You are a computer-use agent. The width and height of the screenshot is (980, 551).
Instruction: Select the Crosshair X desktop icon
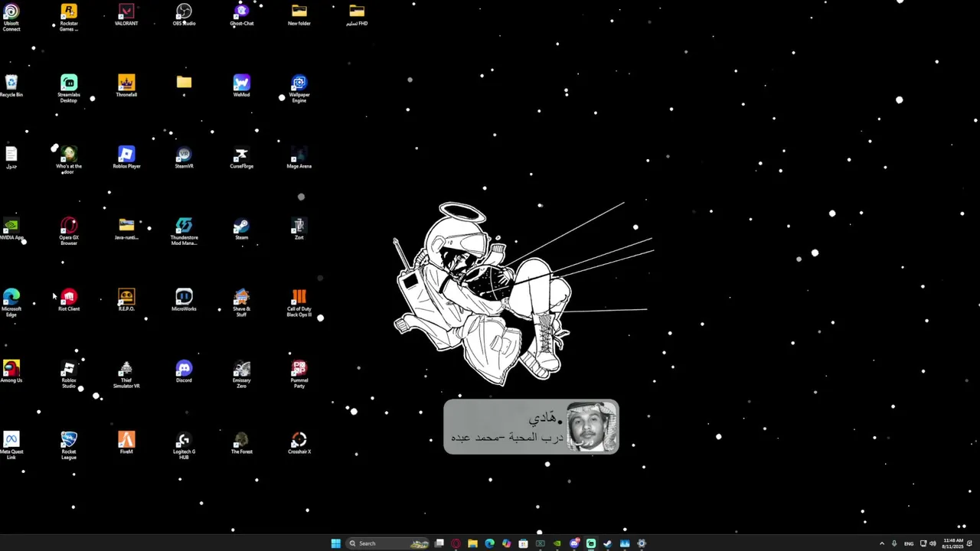pyautogui.click(x=299, y=443)
